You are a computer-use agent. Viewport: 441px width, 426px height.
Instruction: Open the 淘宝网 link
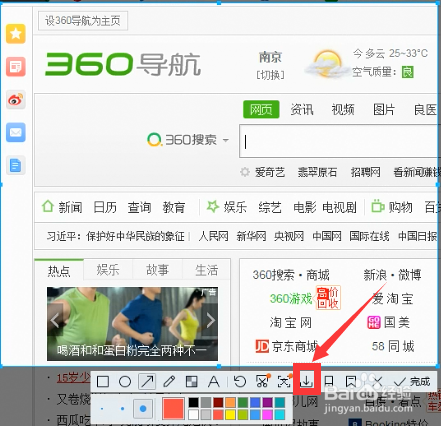[x=290, y=322]
